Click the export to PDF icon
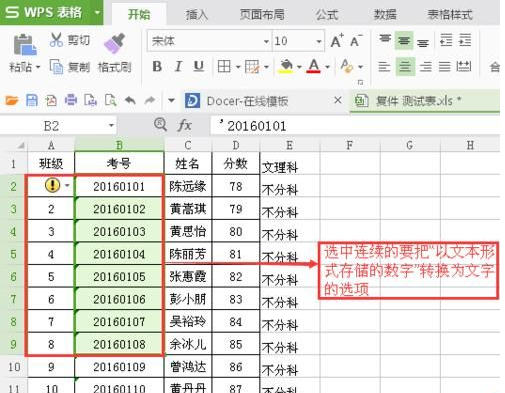 coord(51,100)
